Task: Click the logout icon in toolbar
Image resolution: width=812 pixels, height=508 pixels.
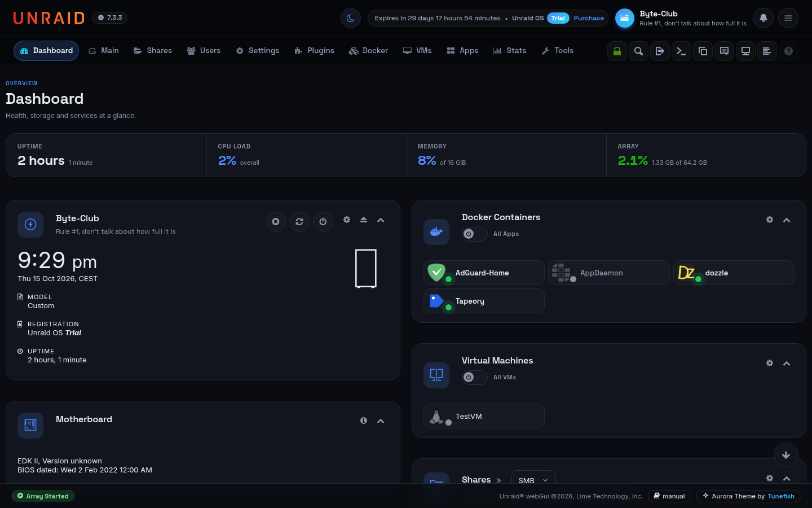Action: click(x=660, y=51)
